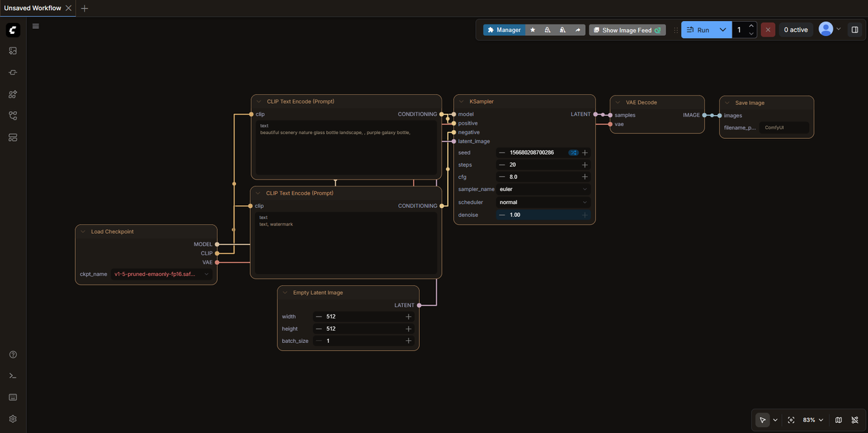868x433 pixels.
Task: Toggle the console terminal panel
Action: (13, 376)
